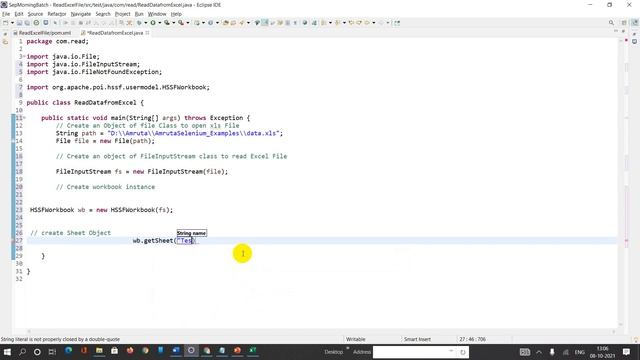This screenshot has width=640, height=360.
Task: Open the Project menu
Action: [x=122, y=14]
